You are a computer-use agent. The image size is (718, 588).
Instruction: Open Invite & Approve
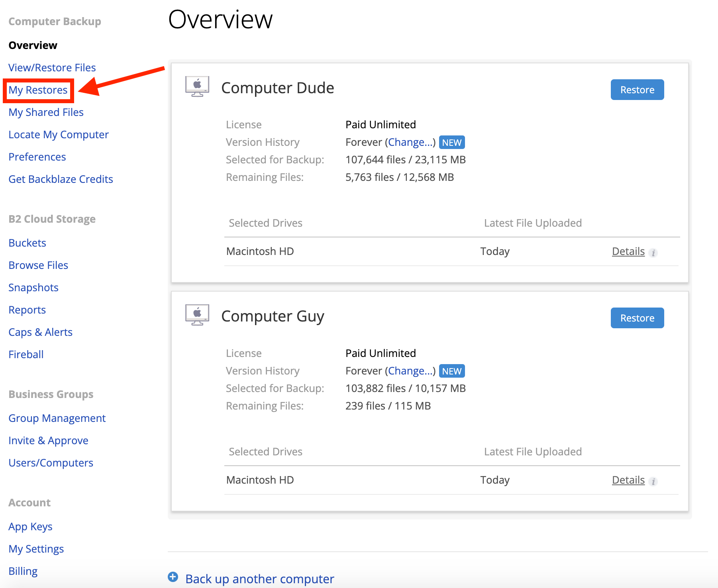[49, 441]
